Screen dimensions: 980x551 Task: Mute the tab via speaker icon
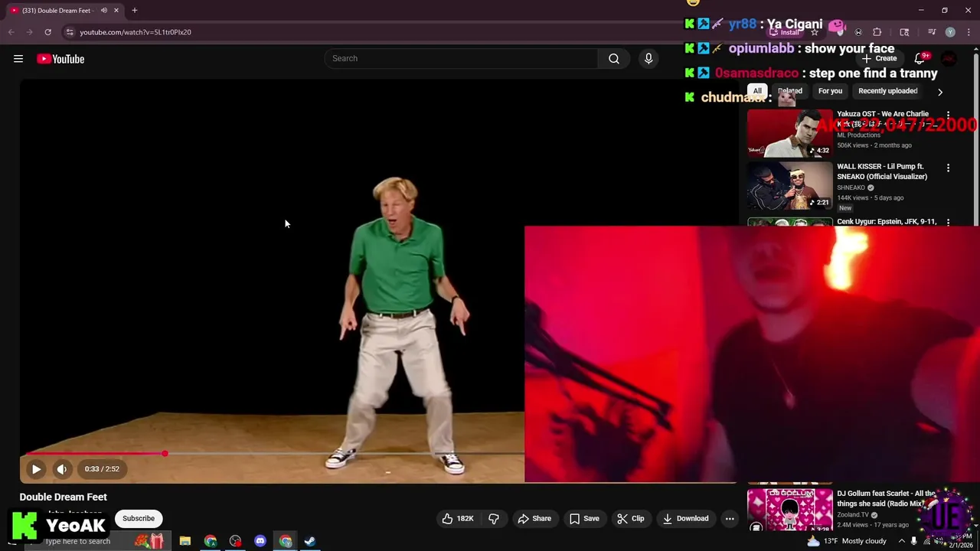[x=104, y=10]
